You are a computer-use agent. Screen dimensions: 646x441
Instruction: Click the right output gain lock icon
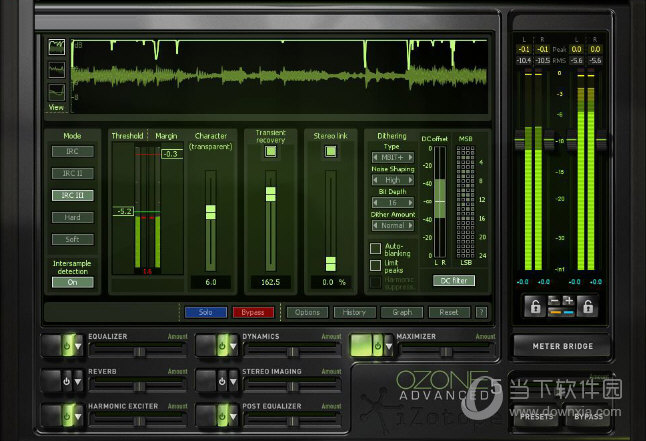588,306
